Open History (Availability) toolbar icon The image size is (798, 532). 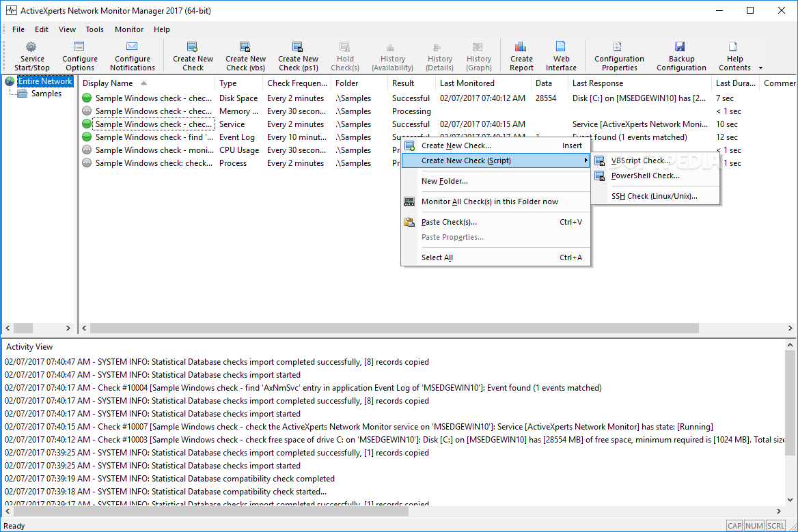(390, 48)
